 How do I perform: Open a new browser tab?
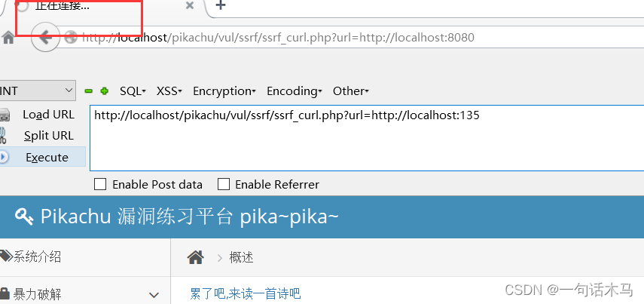point(221,5)
